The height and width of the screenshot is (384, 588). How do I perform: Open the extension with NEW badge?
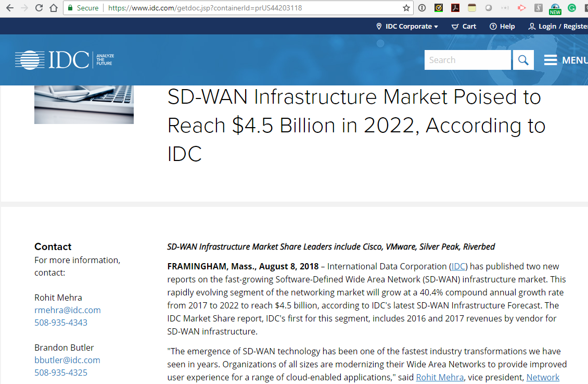tap(555, 9)
